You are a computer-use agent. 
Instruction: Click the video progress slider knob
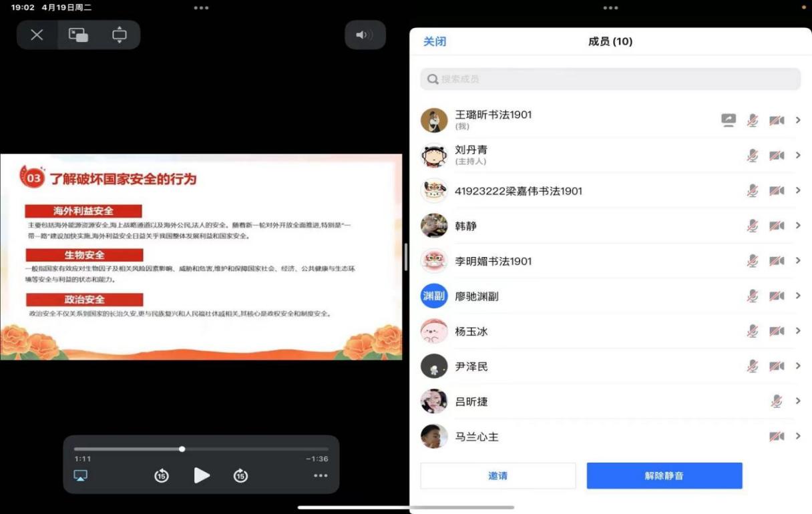point(182,449)
